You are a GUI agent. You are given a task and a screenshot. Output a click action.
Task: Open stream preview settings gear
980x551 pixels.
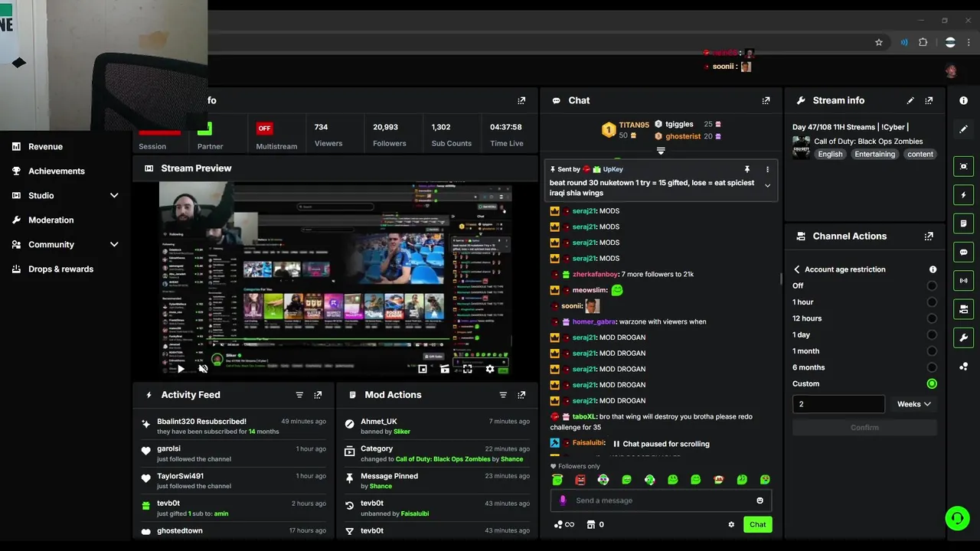point(490,369)
